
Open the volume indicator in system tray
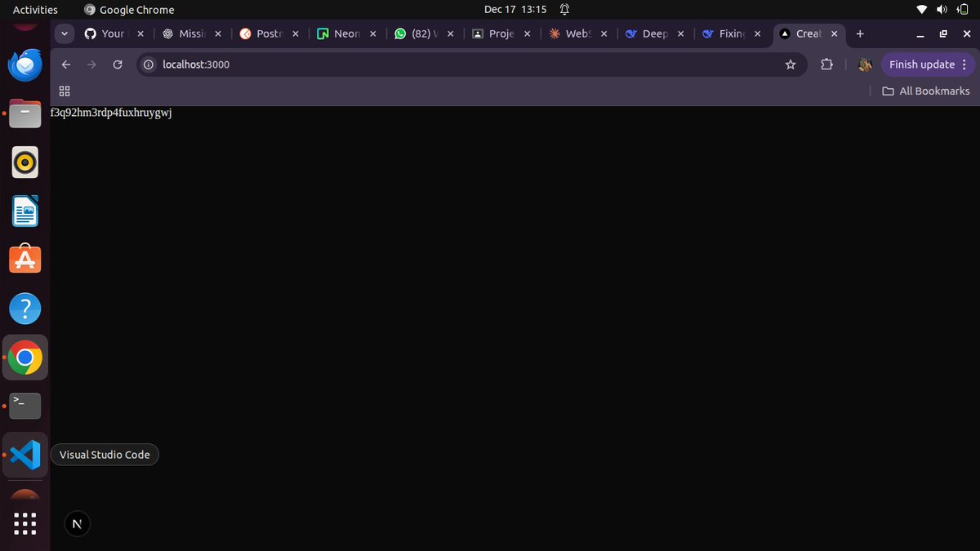coord(942,9)
